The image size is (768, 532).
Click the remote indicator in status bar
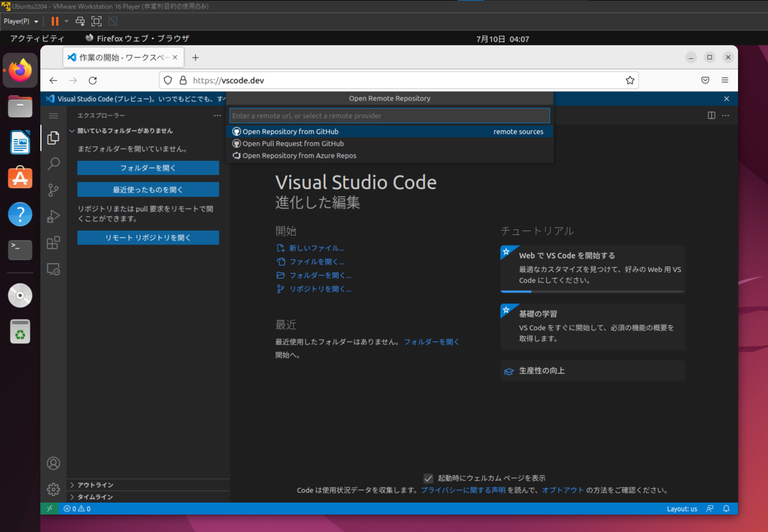50,509
